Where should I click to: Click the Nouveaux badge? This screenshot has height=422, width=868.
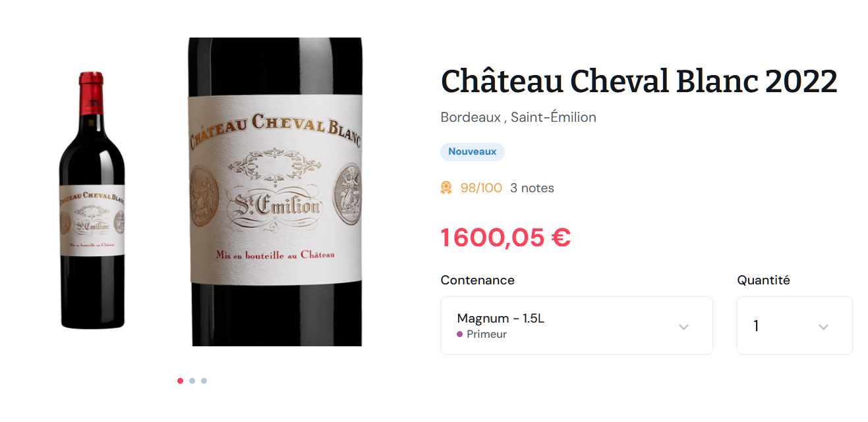(x=472, y=152)
